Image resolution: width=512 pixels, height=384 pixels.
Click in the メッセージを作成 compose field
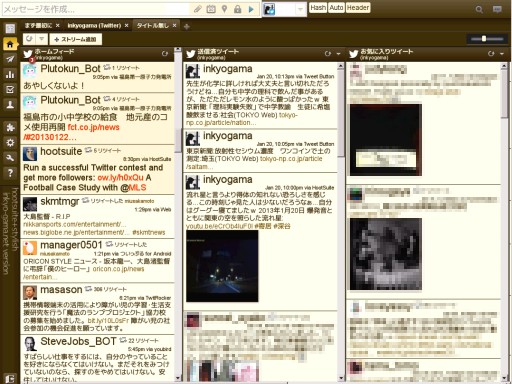(x=96, y=9)
